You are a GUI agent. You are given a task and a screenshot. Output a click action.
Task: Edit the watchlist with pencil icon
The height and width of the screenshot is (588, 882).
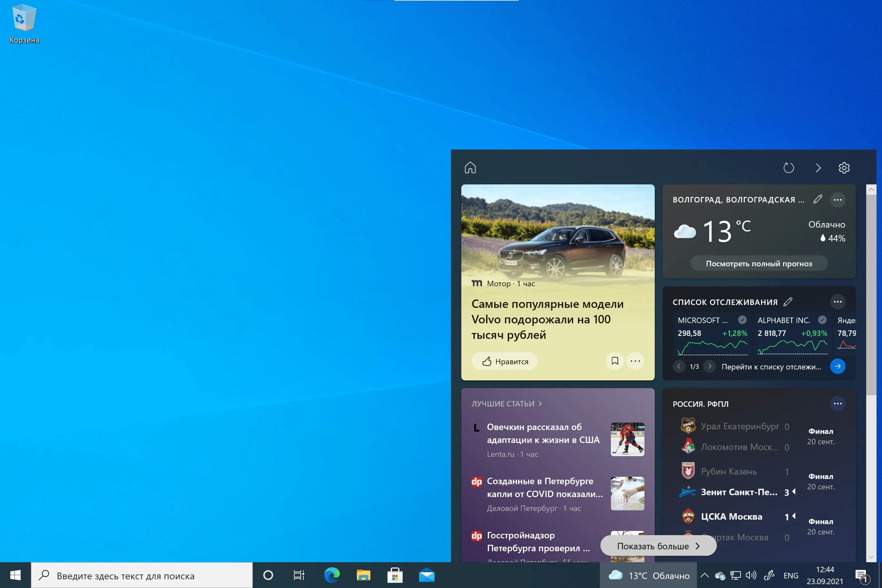[788, 301]
